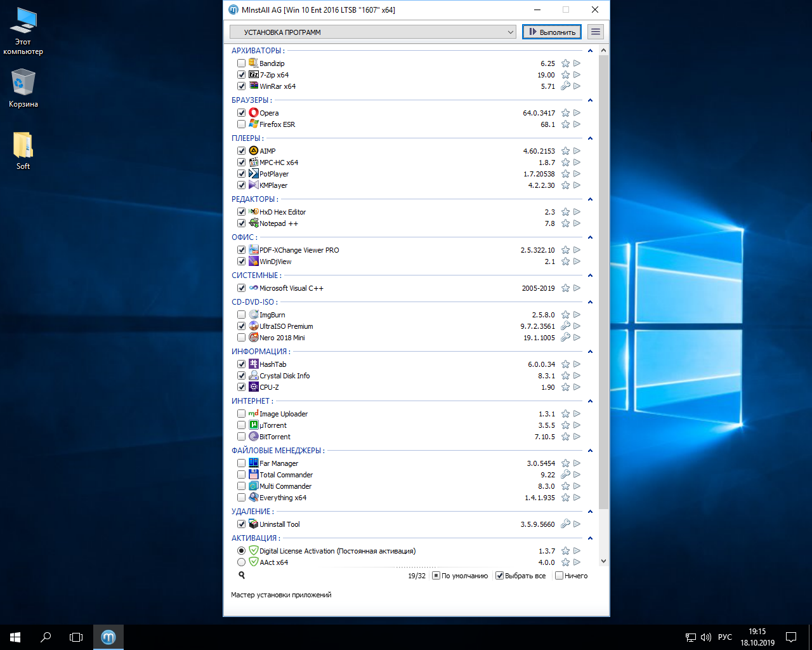Uncheck the 7-Zip x64 checkbox

(x=241, y=75)
